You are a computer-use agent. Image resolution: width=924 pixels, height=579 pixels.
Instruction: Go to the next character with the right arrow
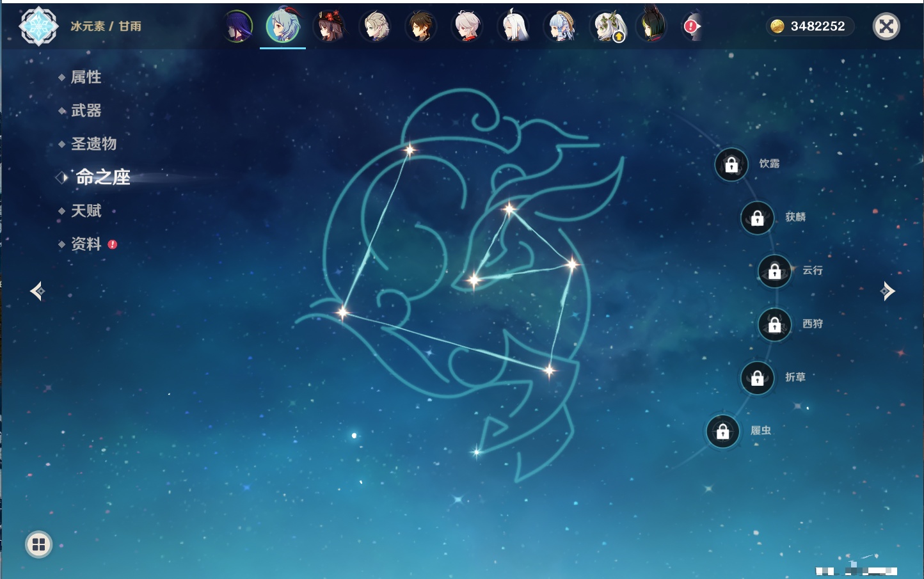pos(888,291)
